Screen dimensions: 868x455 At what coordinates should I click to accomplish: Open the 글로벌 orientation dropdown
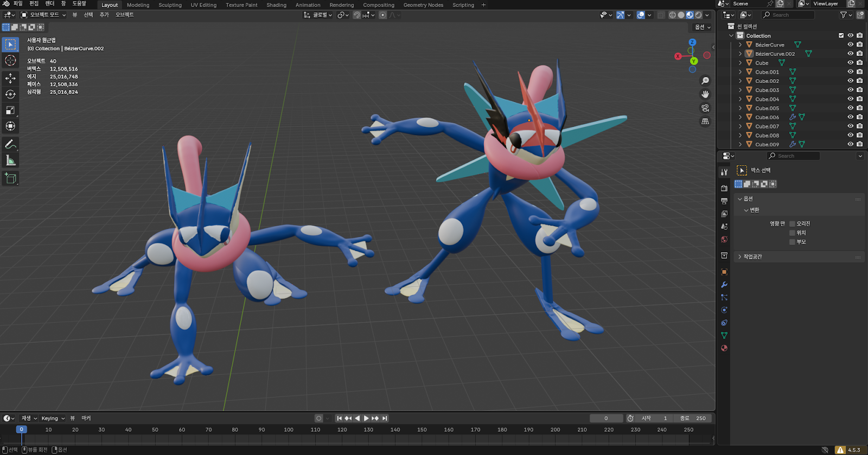(x=318, y=15)
